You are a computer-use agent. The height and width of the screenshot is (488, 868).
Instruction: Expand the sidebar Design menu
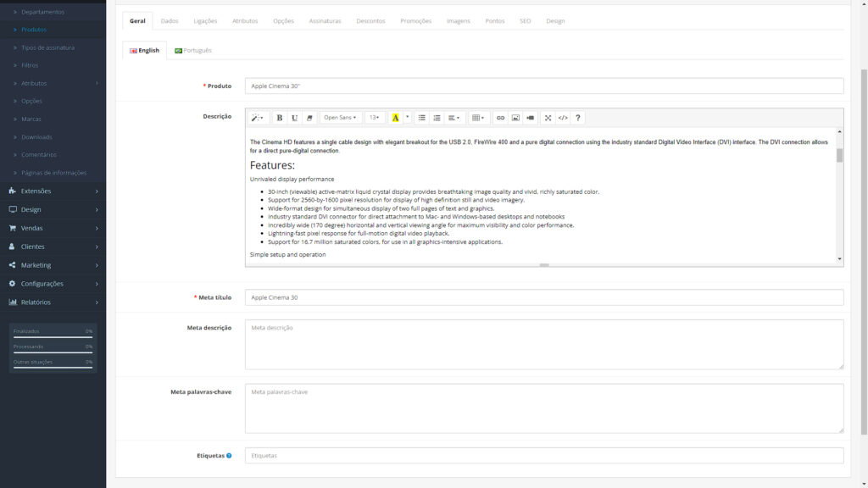(53, 210)
